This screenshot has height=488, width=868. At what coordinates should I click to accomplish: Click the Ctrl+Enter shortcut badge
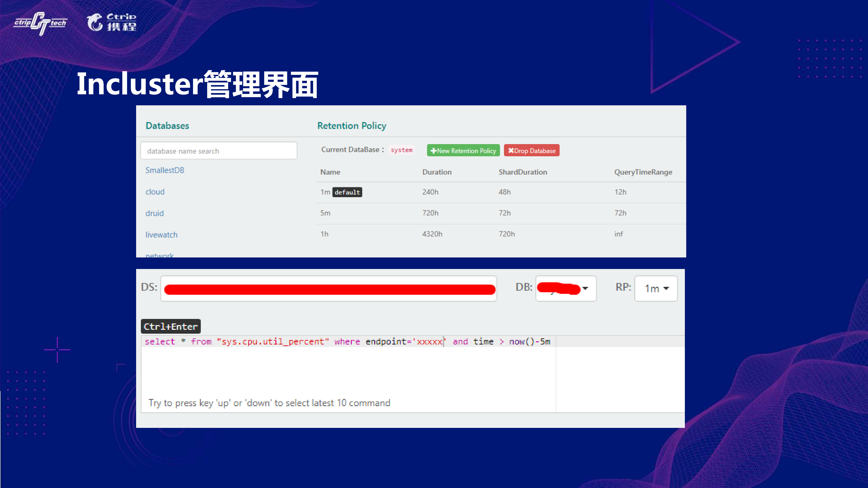[x=170, y=326]
